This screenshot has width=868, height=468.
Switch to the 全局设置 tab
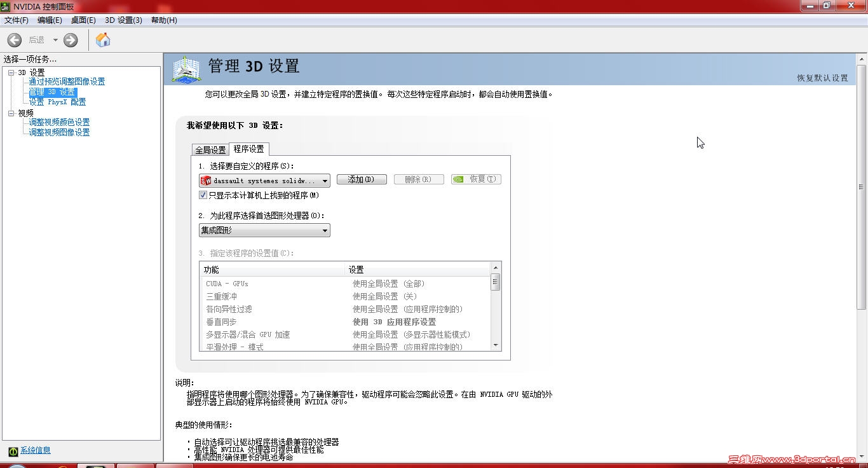click(x=210, y=150)
